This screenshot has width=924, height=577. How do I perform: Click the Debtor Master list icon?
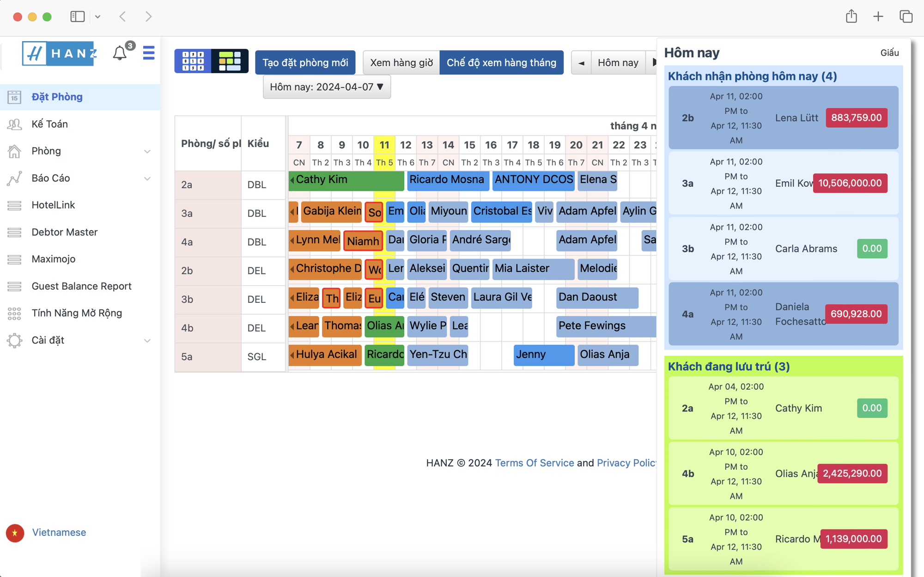(x=14, y=232)
